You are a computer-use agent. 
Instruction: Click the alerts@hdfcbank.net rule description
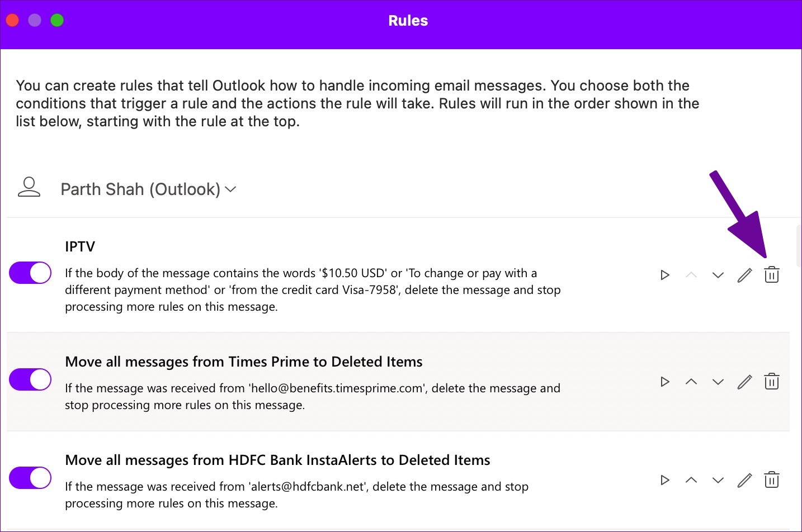296,495
